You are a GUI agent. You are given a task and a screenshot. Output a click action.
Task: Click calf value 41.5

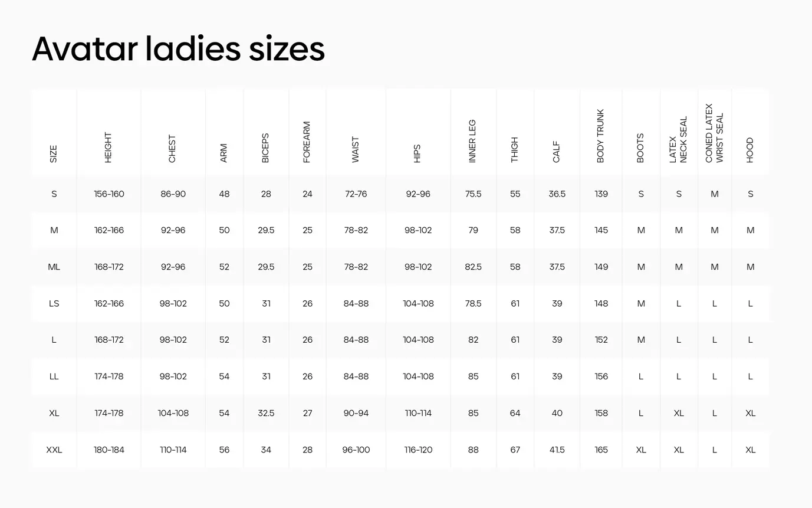click(x=557, y=450)
